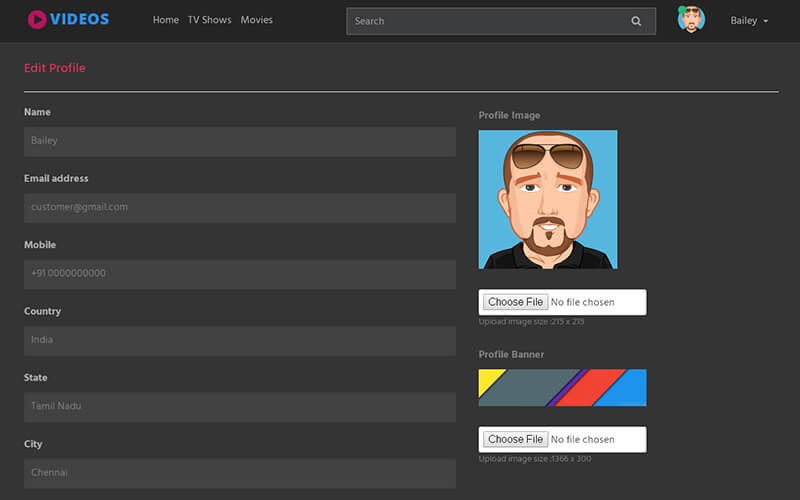Click the pink play logo icon

(37, 19)
